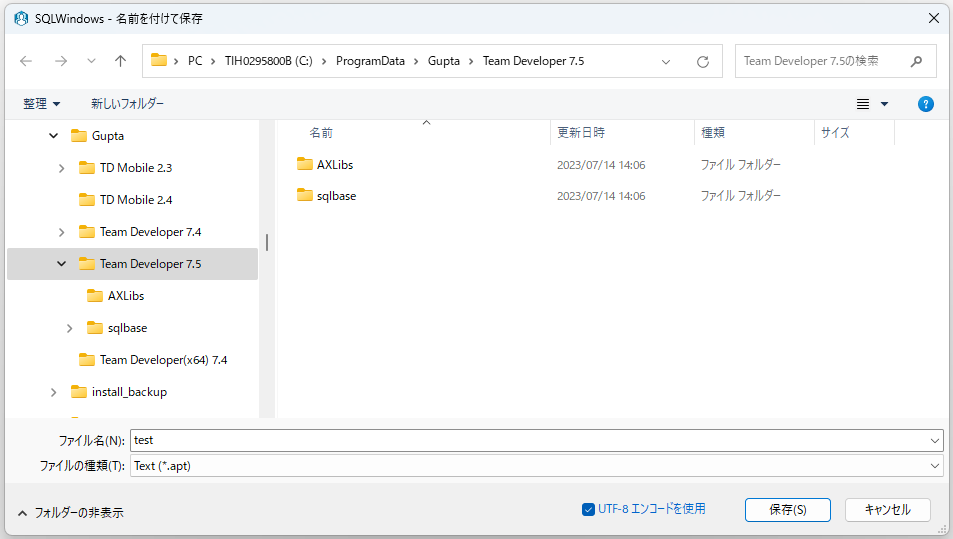The height and width of the screenshot is (539, 953).
Task: Click sqlbase type ファイル フォルダー cell
Action: point(740,196)
